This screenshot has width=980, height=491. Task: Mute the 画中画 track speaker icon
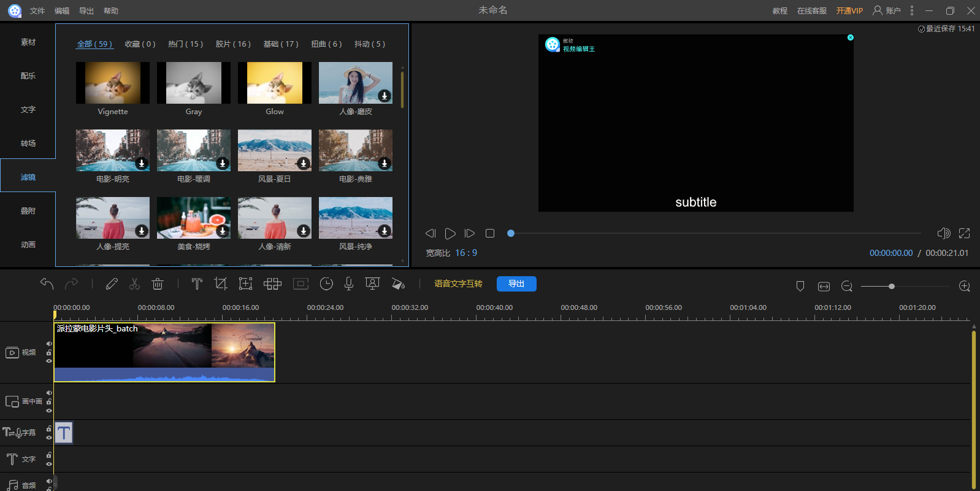tap(49, 393)
